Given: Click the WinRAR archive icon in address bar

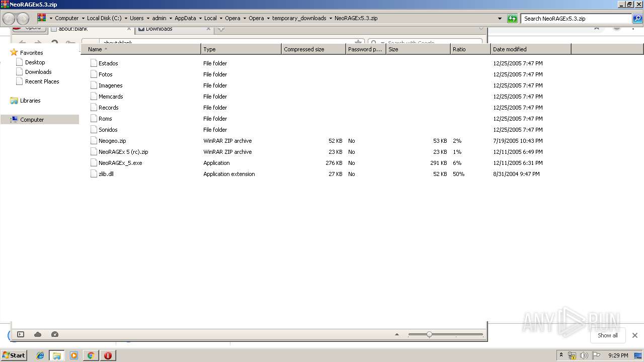Looking at the screenshot, I should pos(42,18).
